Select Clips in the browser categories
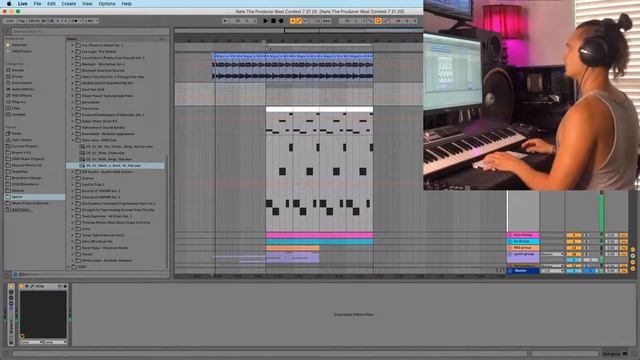 click(x=16, y=108)
